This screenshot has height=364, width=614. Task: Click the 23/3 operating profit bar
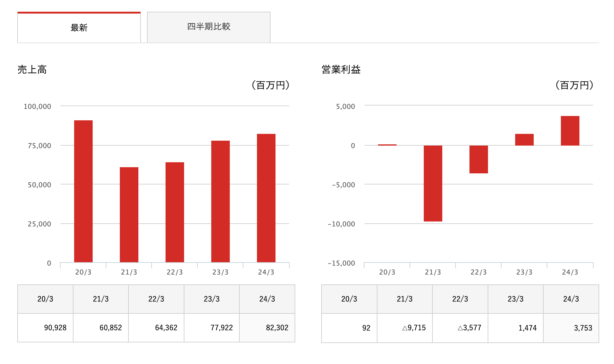524,140
